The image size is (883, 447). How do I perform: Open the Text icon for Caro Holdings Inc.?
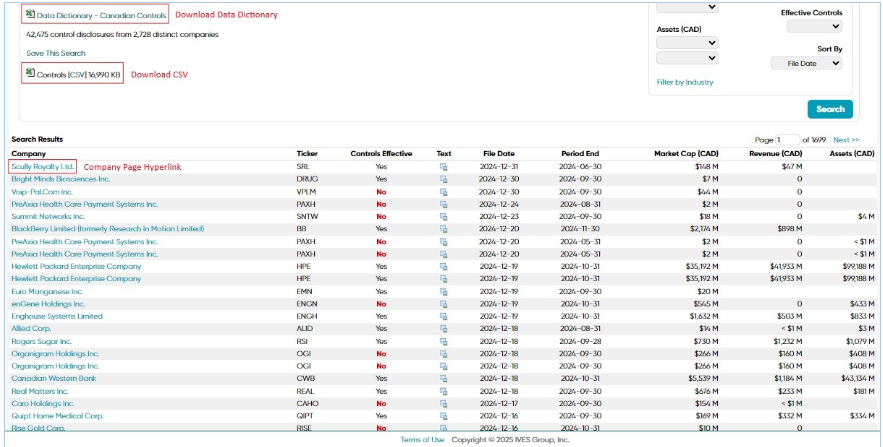point(444,404)
